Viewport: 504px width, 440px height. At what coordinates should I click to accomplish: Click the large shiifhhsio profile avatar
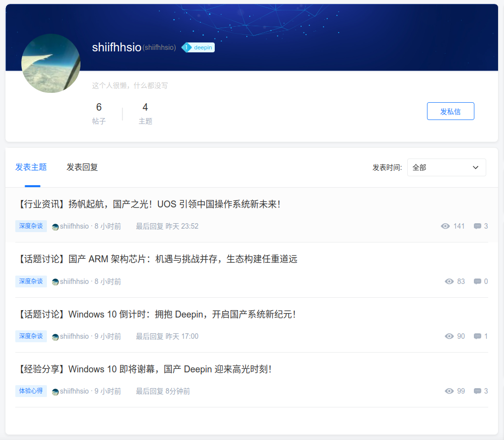[51, 63]
